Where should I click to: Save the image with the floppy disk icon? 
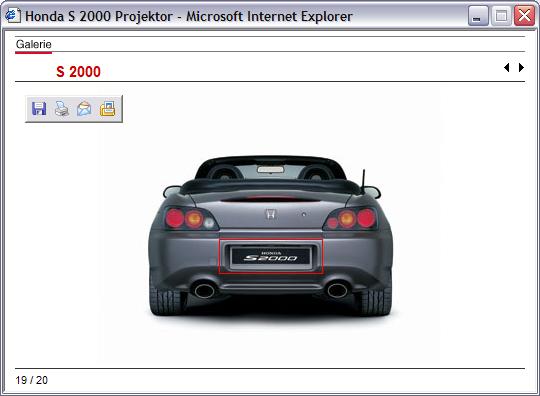(x=39, y=109)
